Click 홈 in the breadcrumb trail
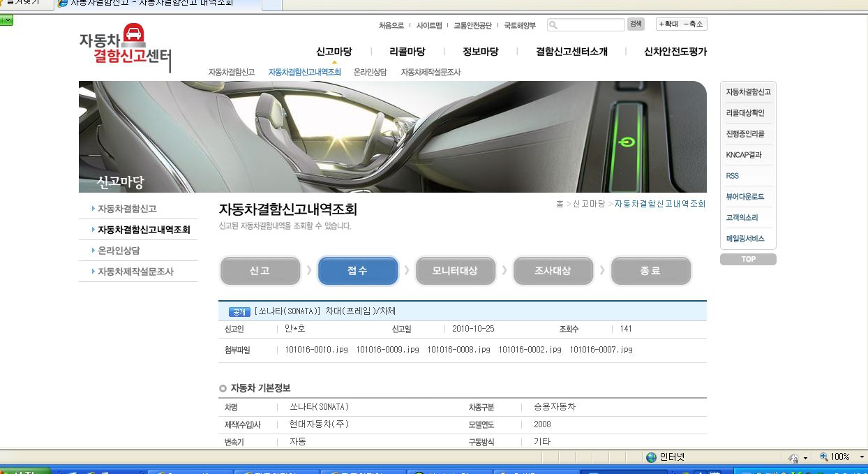The image size is (868, 474). (560, 204)
